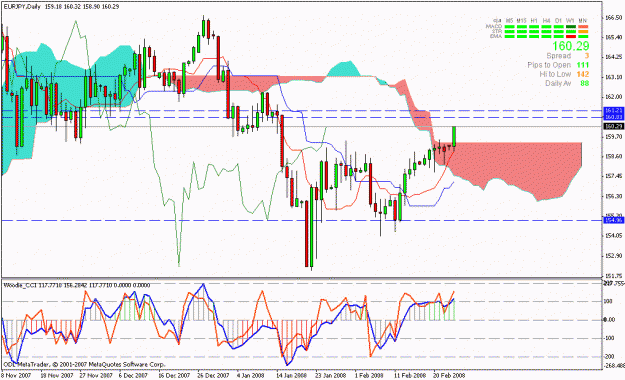Click the 1 Feb 2008 date label
This screenshot has width=625, height=380.
[369, 376]
